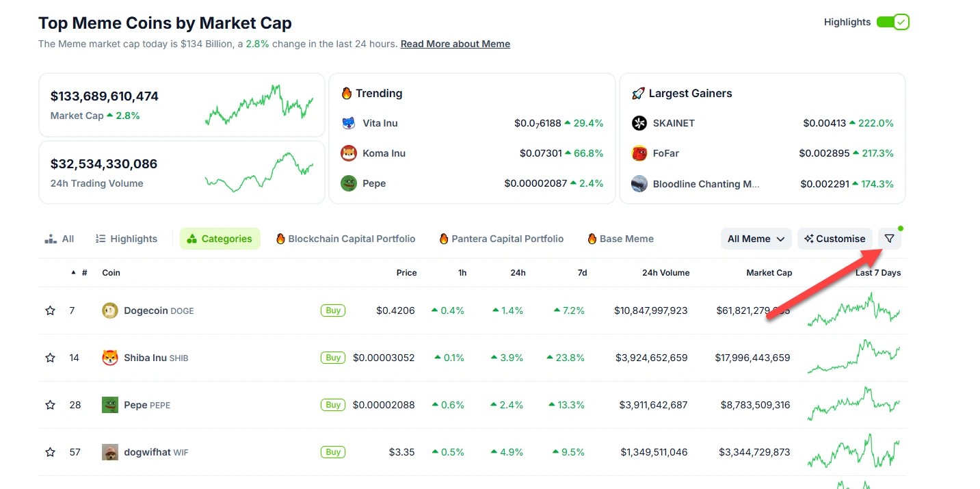Viewport: 980px width, 489px height.
Task: Open Dogecoin's Last 7 Days chart
Action: 853,310
